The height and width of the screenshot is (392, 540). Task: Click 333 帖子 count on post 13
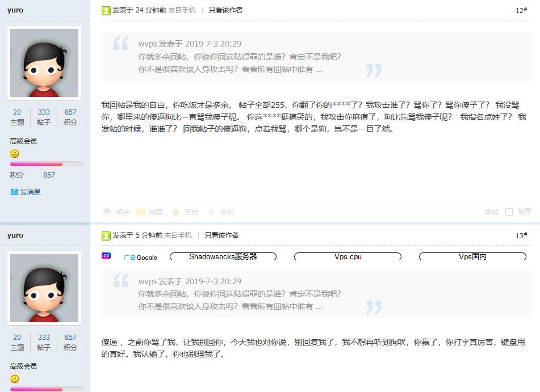coord(44,342)
